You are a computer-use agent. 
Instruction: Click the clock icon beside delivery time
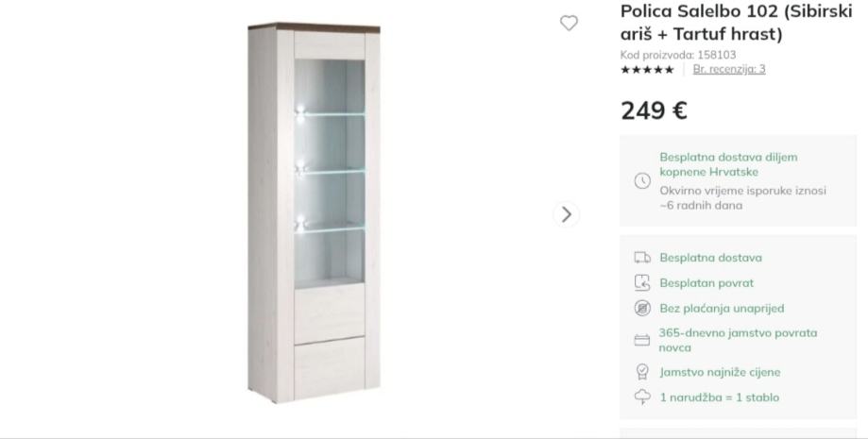point(642,181)
